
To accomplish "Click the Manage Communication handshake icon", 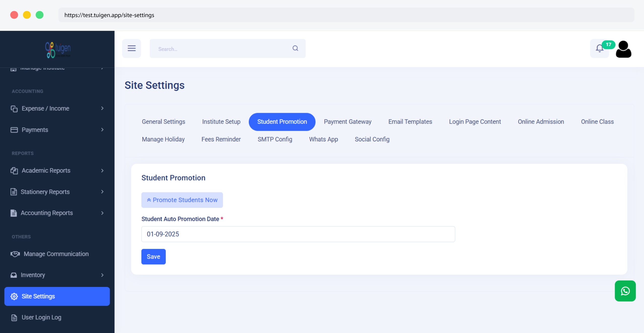I will click(x=15, y=254).
